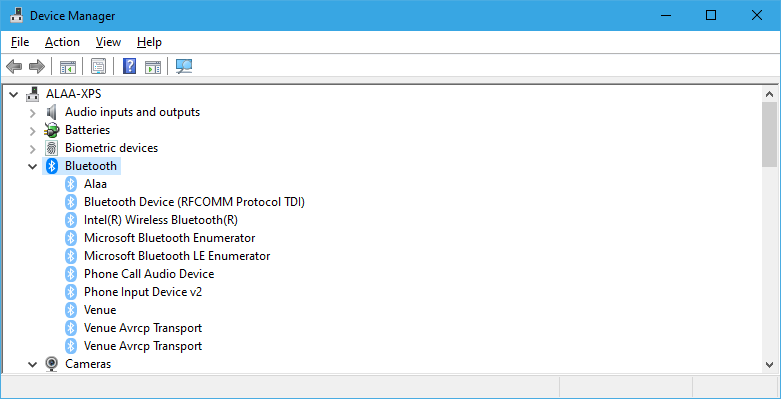Viewport: 781px width, 399px height.
Task: Collapse the ALAA-XPS root node
Action: (x=13, y=94)
